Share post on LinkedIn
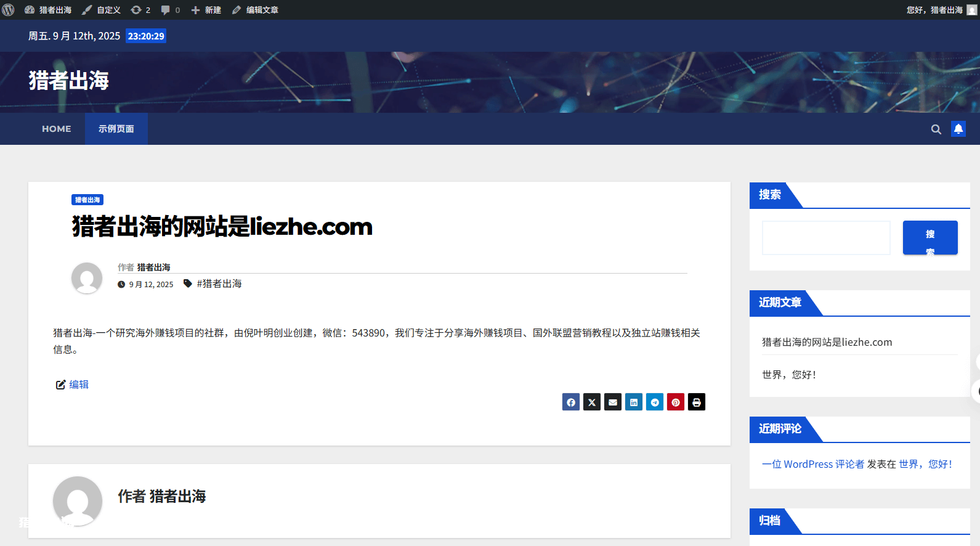980x546 pixels. coord(634,402)
